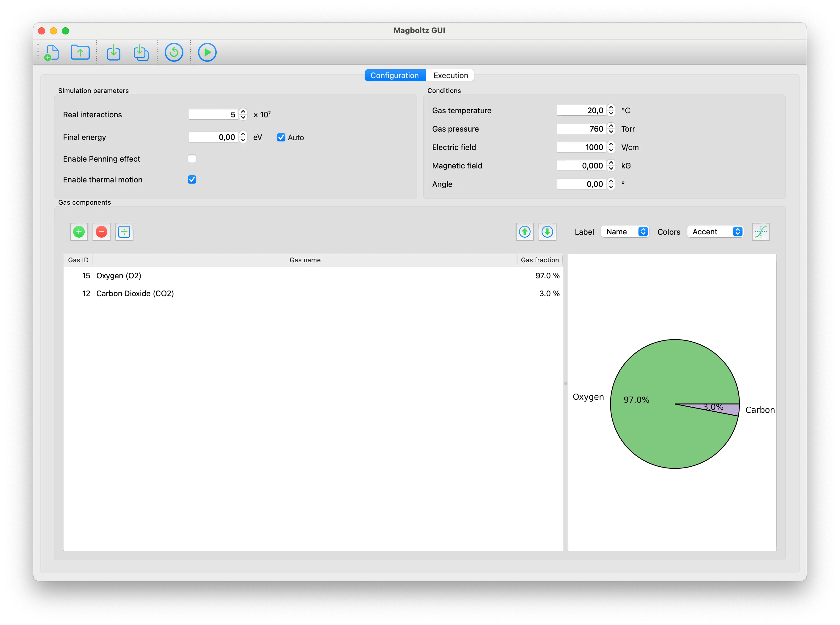Click the Electric field input box

[x=581, y=147]
